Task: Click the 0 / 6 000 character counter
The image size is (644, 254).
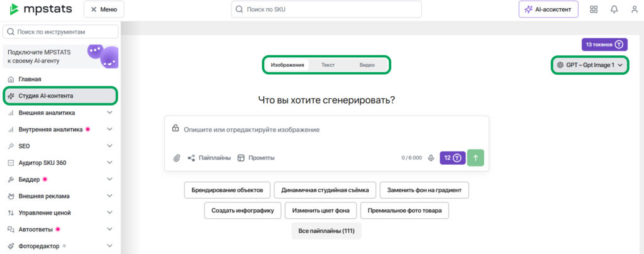Action: pos(411,158)
